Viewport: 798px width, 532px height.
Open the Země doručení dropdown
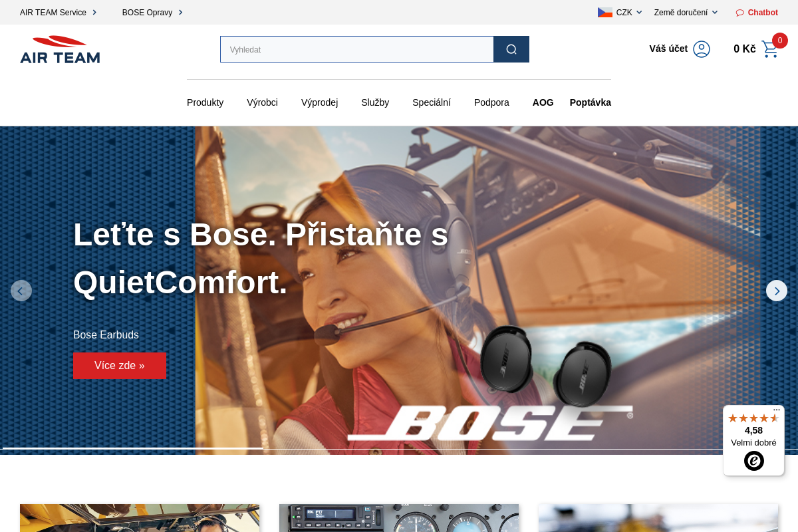[x=686, y=12]
